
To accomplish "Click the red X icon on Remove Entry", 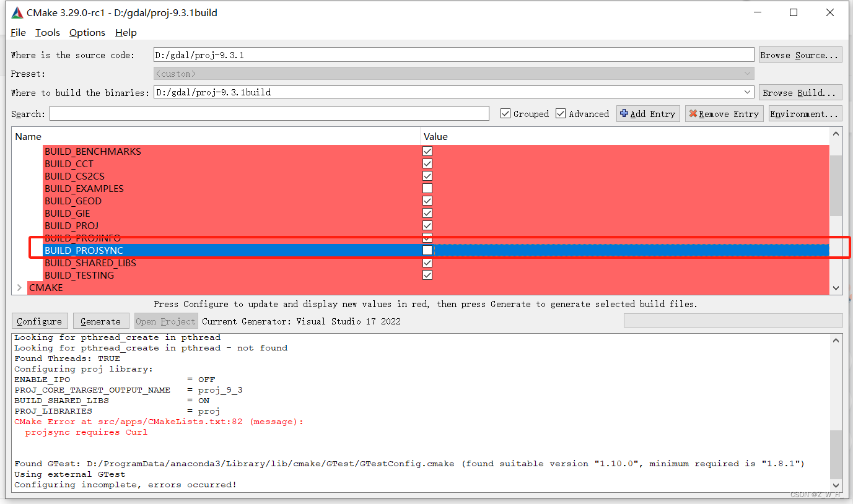I will (x=693, y=114).
